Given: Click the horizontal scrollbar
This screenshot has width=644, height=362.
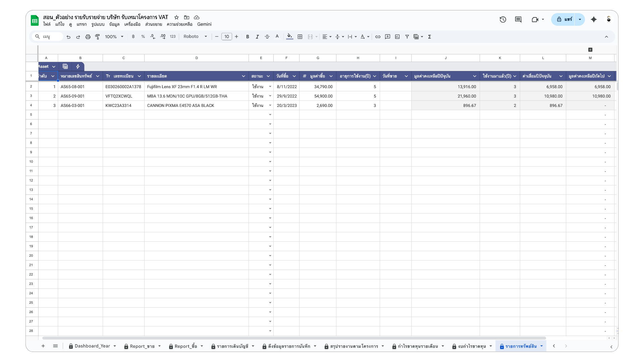Looking at the screenshot, I should (294, 338).
